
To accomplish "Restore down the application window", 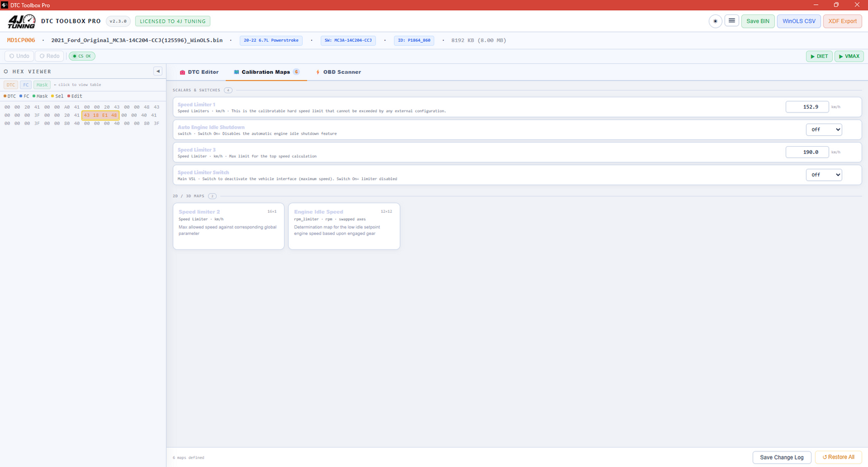I will (x=836, y=5).
